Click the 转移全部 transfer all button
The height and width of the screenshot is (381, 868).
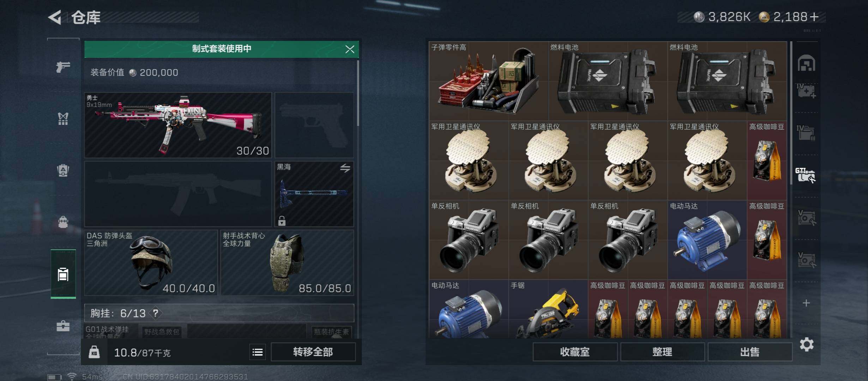[x=313, y=352]
